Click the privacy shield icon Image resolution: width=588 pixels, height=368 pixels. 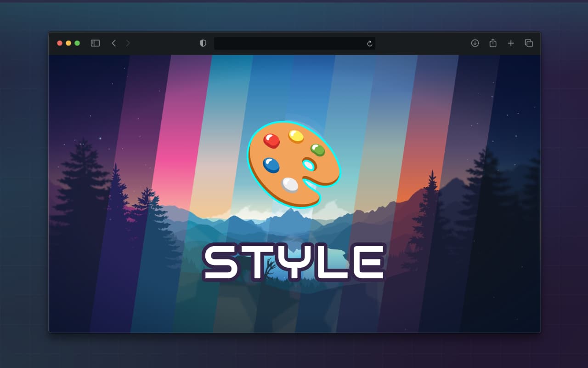click(203, 43)
